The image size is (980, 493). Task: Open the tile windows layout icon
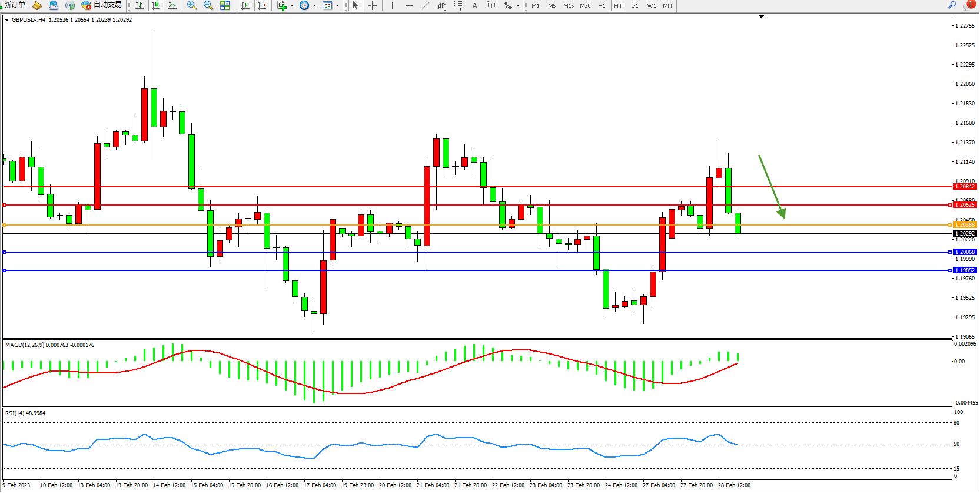coord(225,5)
